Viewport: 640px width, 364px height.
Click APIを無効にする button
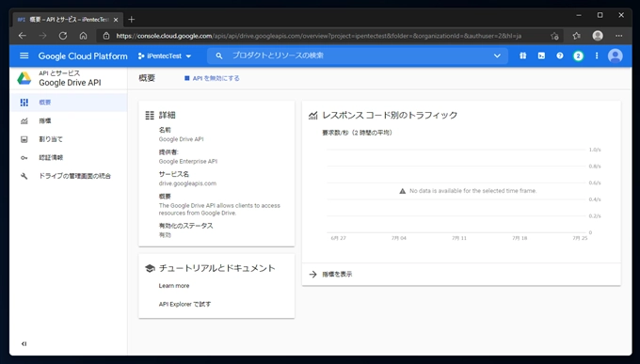tap(212, 78)
